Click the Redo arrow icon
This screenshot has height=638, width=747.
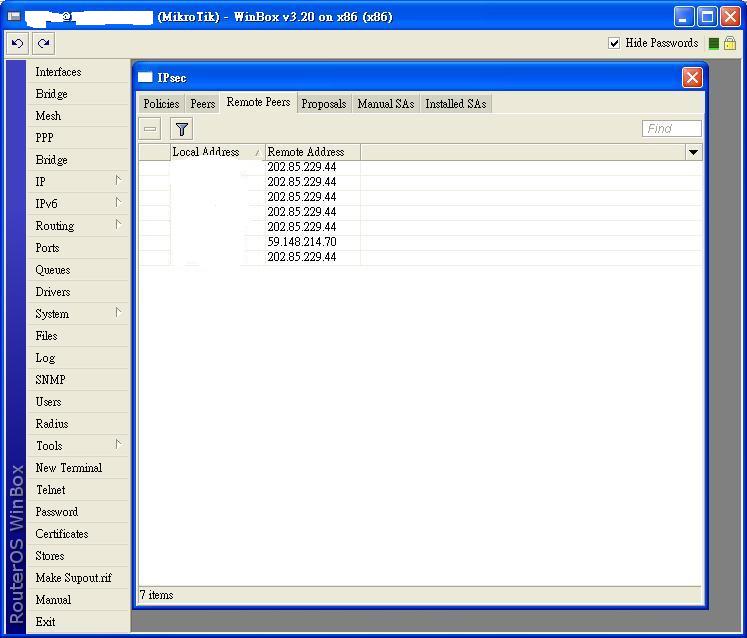44,43
